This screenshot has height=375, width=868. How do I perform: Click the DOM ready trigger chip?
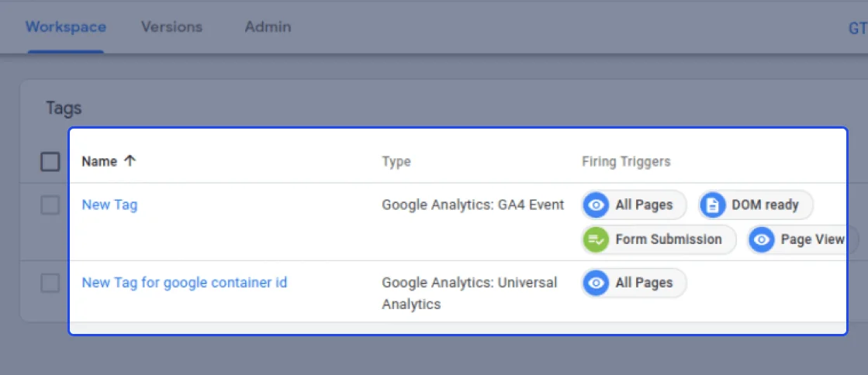(756, 205)
